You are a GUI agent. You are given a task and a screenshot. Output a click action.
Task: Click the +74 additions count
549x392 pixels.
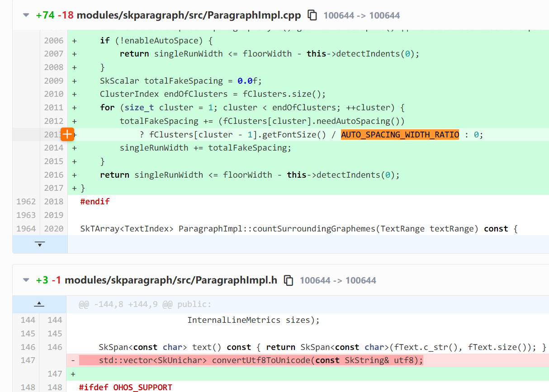pos(45,15)
